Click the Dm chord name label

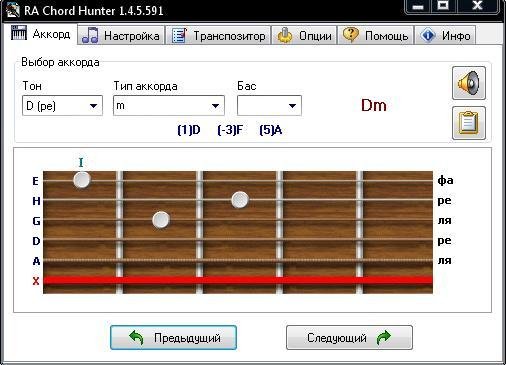point(374,105)
